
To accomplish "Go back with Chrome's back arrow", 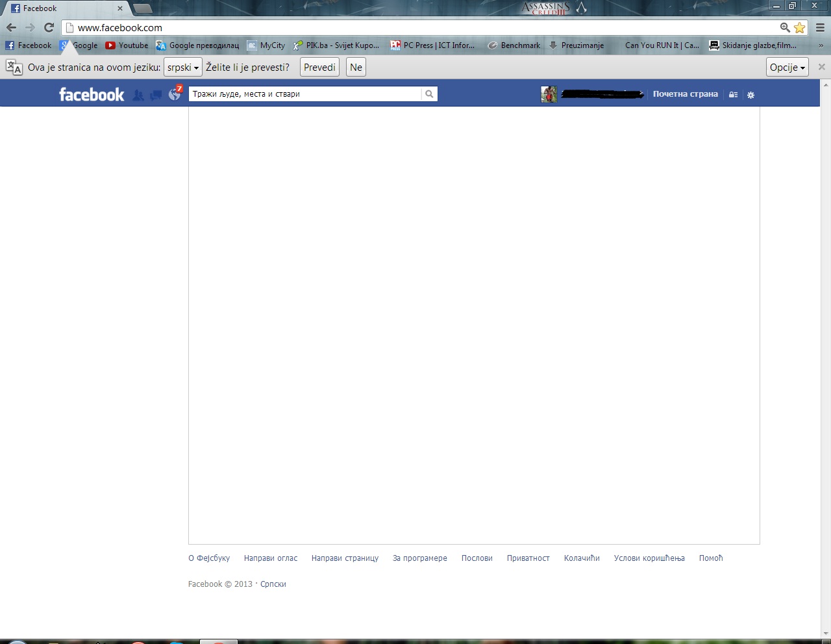I will (11, 28).
